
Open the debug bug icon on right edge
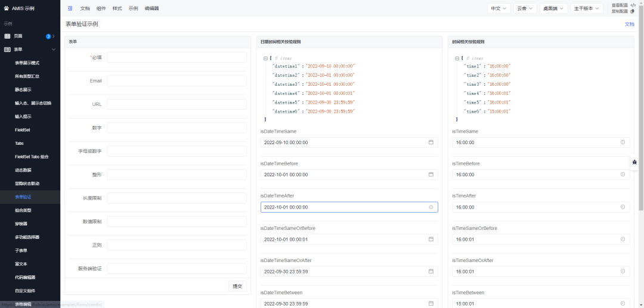click(x=634, y=163)
